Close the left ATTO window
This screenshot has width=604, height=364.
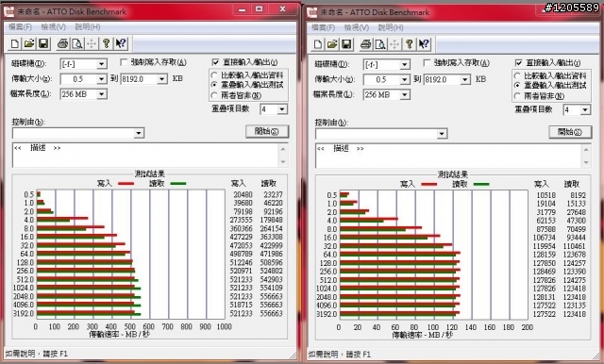pos(283,9)
